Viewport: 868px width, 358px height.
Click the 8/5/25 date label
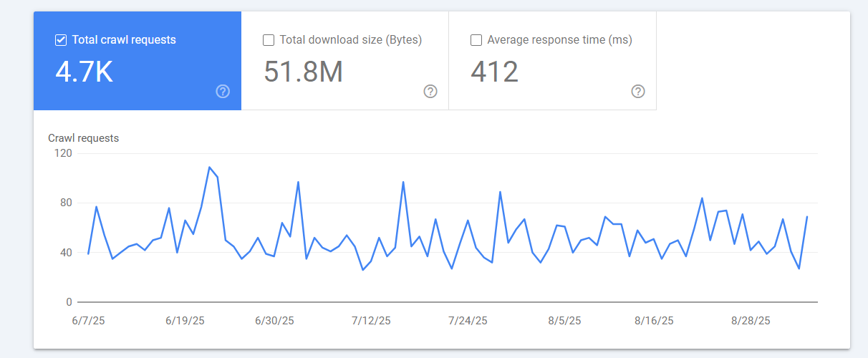click(x=564, y=321)
